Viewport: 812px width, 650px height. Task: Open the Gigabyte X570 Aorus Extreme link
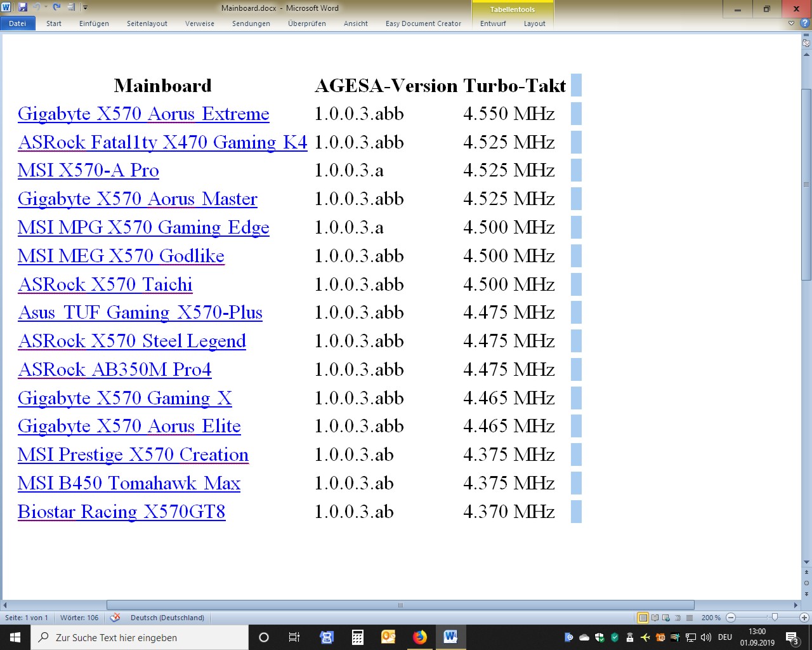pos(143,114)
